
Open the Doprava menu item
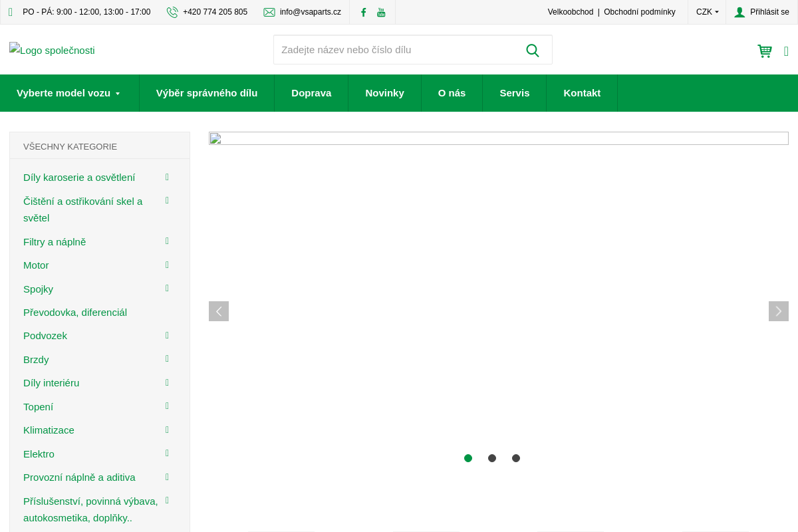click(x=311, y=93)
